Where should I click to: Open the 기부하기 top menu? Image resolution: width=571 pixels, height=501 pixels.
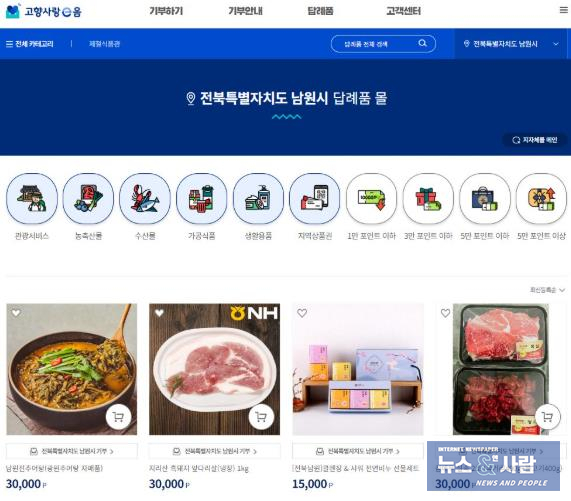pos(166,11)
